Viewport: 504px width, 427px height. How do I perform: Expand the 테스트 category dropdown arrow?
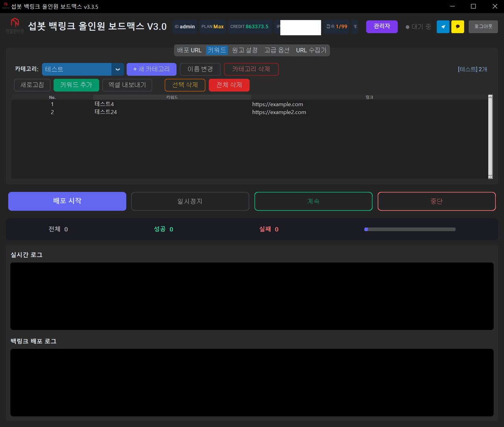click(x=117, y=69)
